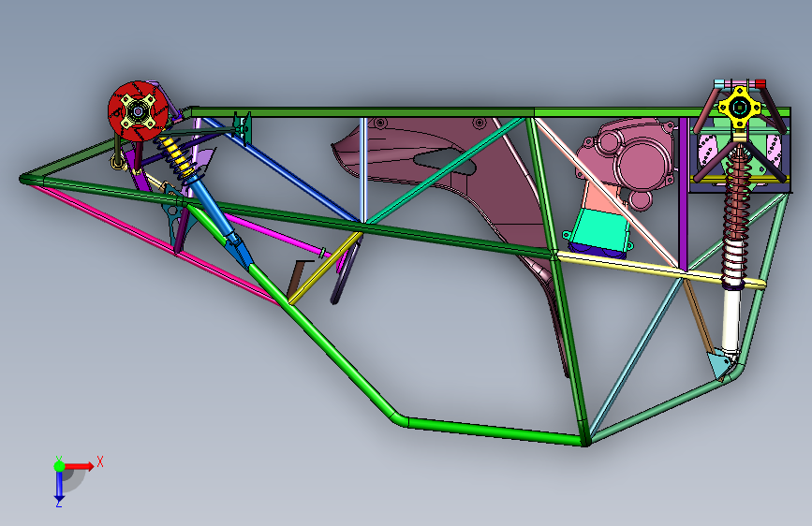The image size is (812, 526).
Task: Select the short yellow diagonal tube at center
Action: point(324,270)
